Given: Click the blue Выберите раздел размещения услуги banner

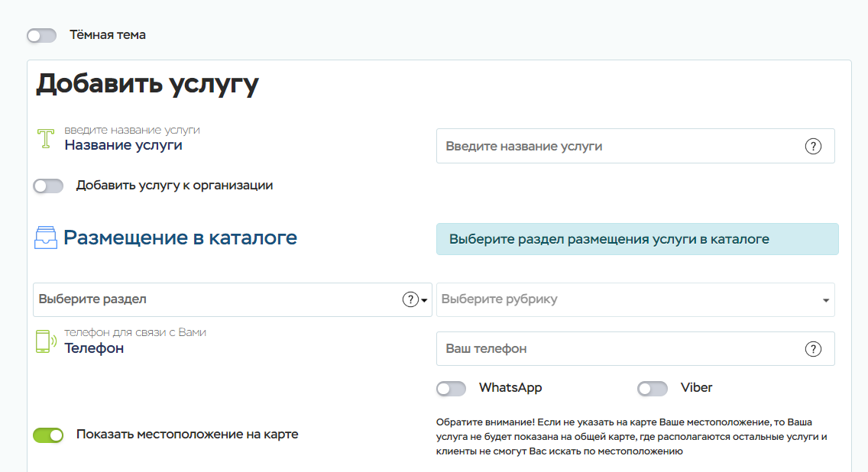Looking at the screenshot, I should click(636, 239).
